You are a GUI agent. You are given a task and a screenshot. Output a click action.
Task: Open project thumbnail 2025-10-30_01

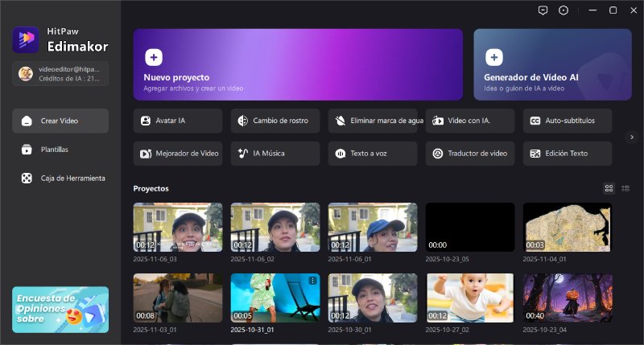tap(373, 298)
